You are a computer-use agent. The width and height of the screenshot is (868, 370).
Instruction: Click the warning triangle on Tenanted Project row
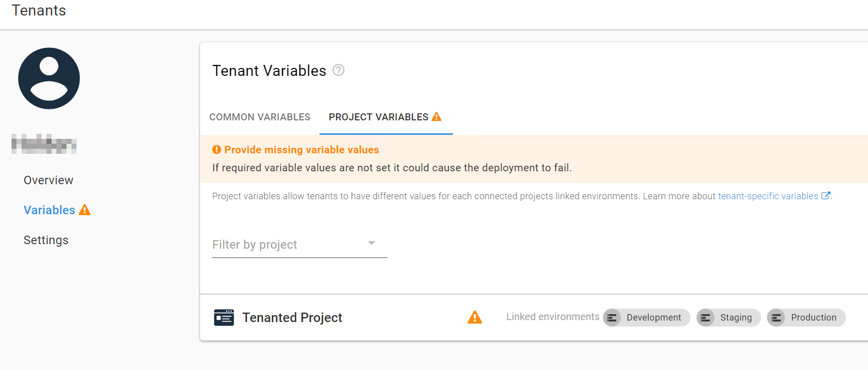pyautogui.click(x=474, y=317)
